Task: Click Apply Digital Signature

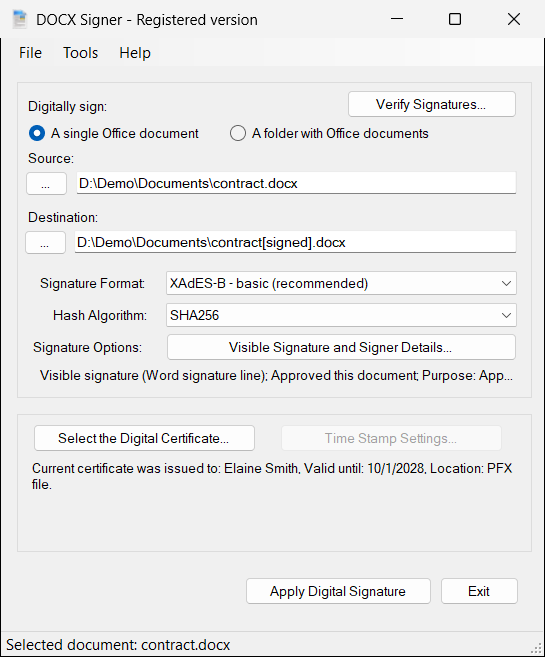Action: [x=338, y=591]
